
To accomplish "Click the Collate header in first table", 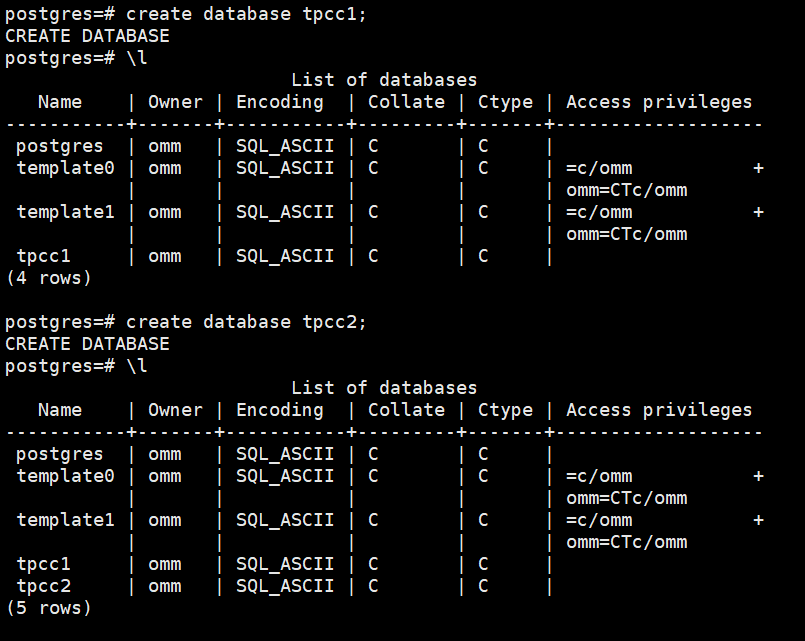I will (406, 102).
